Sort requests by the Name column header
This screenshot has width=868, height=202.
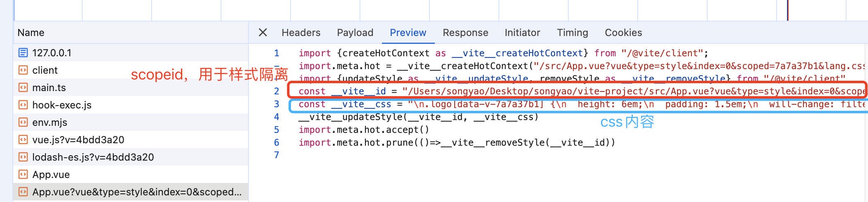[x=31, y=33]
